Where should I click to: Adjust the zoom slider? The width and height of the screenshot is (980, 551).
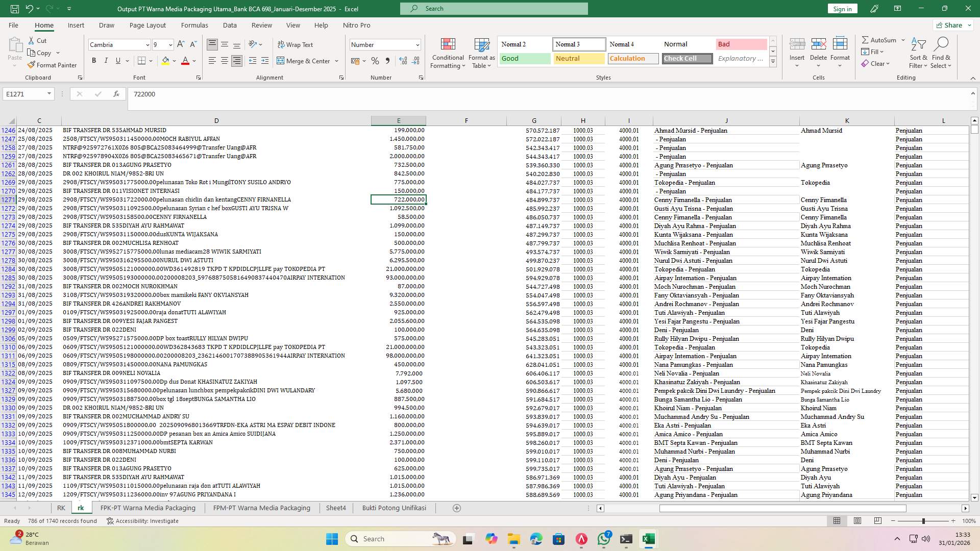click(923, 521)
